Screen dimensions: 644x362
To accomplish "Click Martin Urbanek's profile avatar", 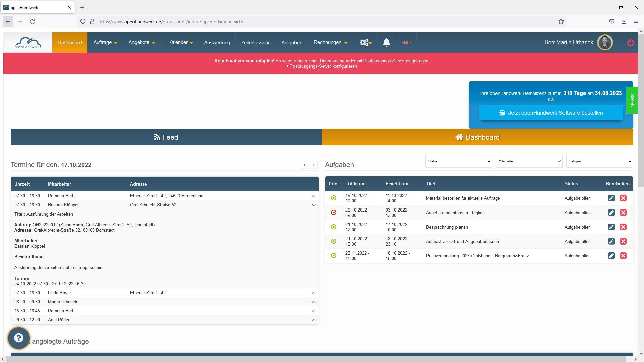I will click(605, 42).
